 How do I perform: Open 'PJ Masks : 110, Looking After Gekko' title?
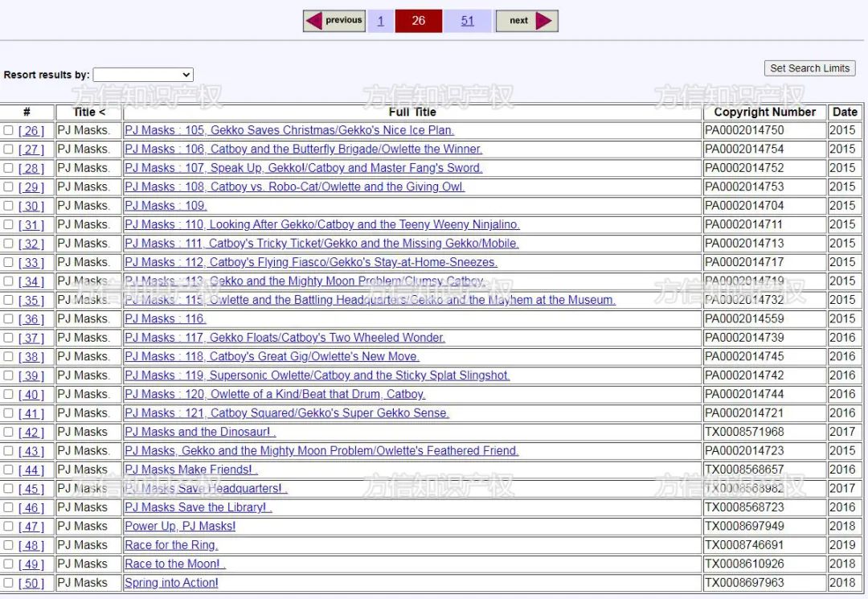point(322,224)
